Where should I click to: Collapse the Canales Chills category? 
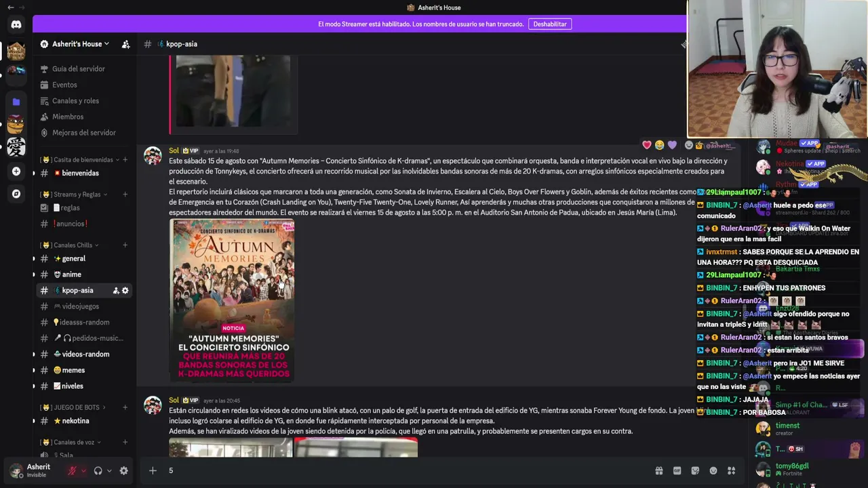(70, 245)
